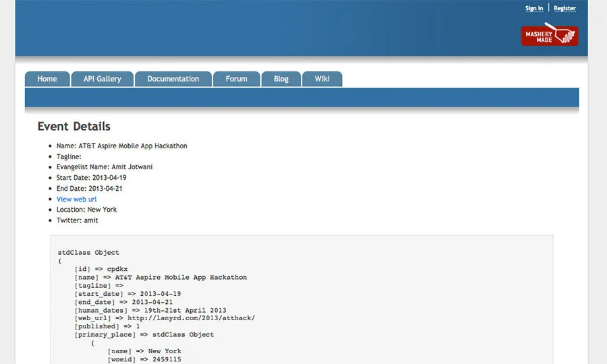Image resolution: width=607 pixels, height=364 pixels.
Task: Switch to the Documentation tab
Action: pos(173,79)
